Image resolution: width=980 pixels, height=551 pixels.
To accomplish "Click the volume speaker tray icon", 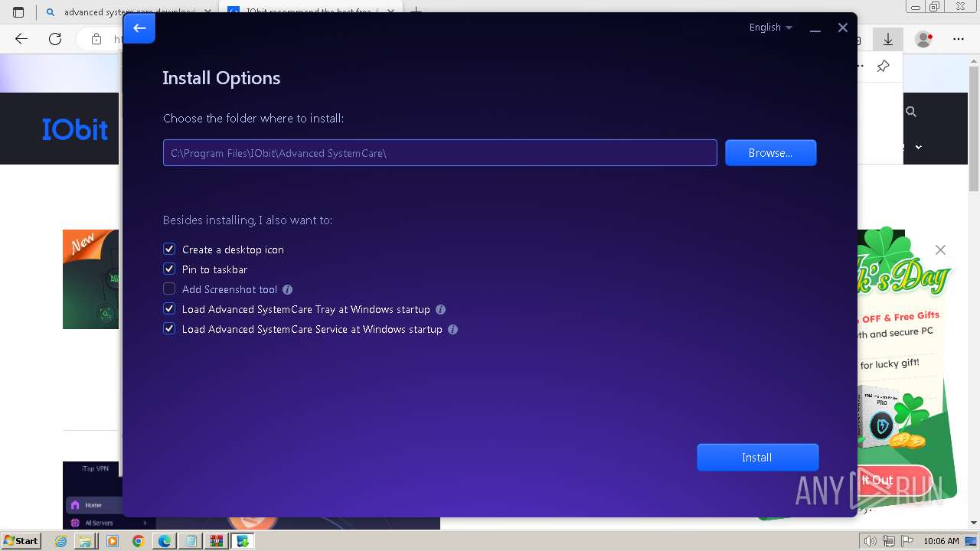I will pos(870,541).
